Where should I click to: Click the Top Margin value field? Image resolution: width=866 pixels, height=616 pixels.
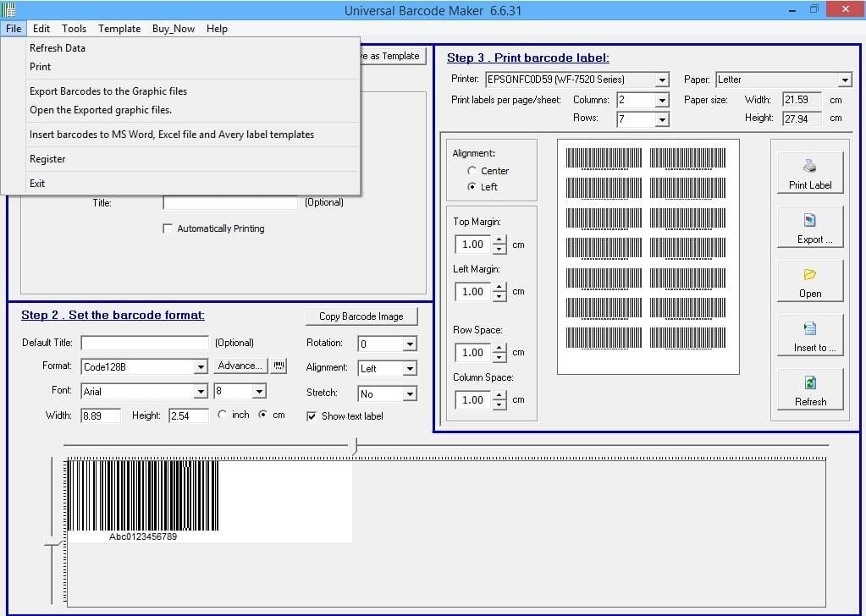click(473, 244)
